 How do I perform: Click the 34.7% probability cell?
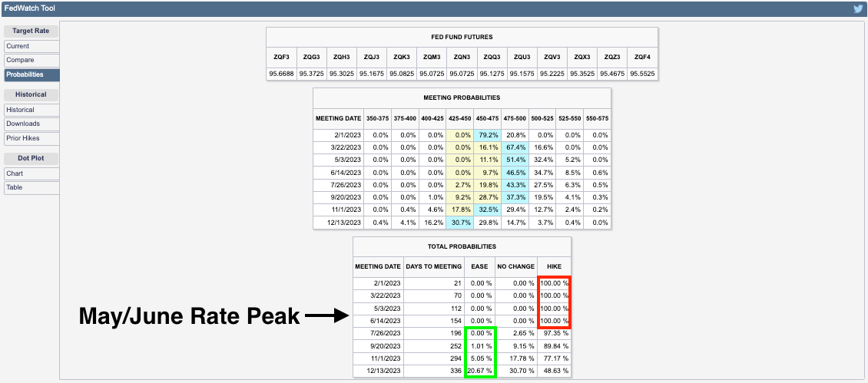click(542, 173)
